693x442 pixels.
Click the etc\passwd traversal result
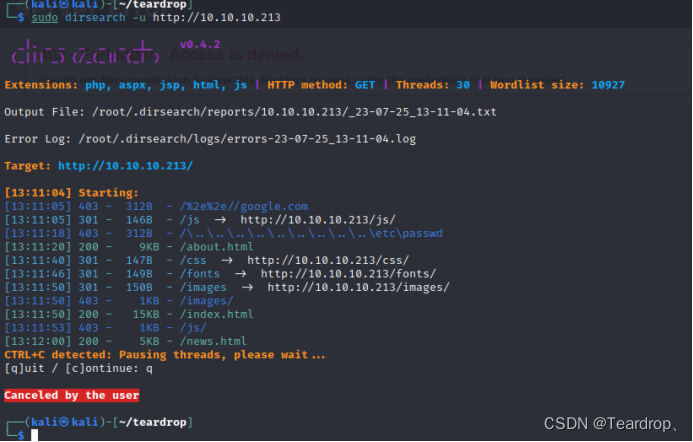click(x=311, y=233)
